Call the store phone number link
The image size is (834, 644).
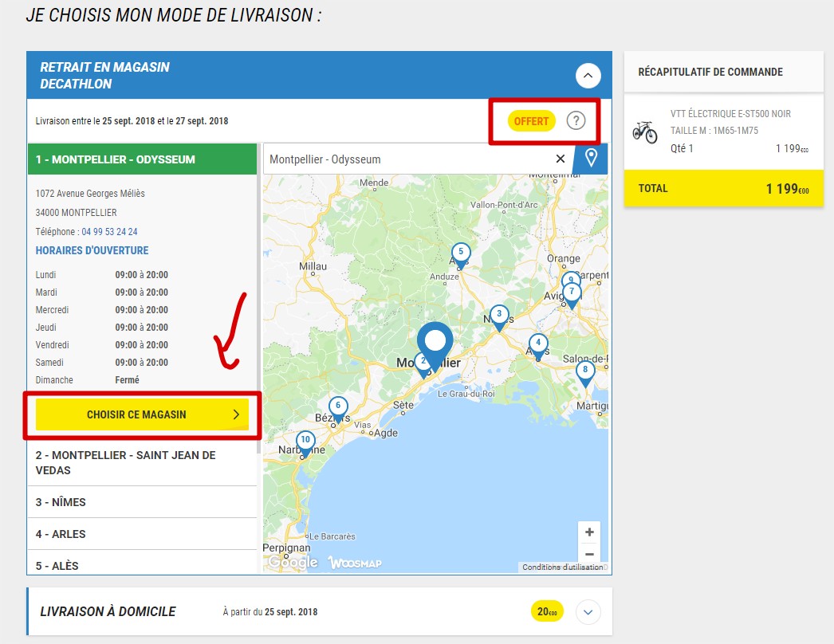tap(109, 232)
